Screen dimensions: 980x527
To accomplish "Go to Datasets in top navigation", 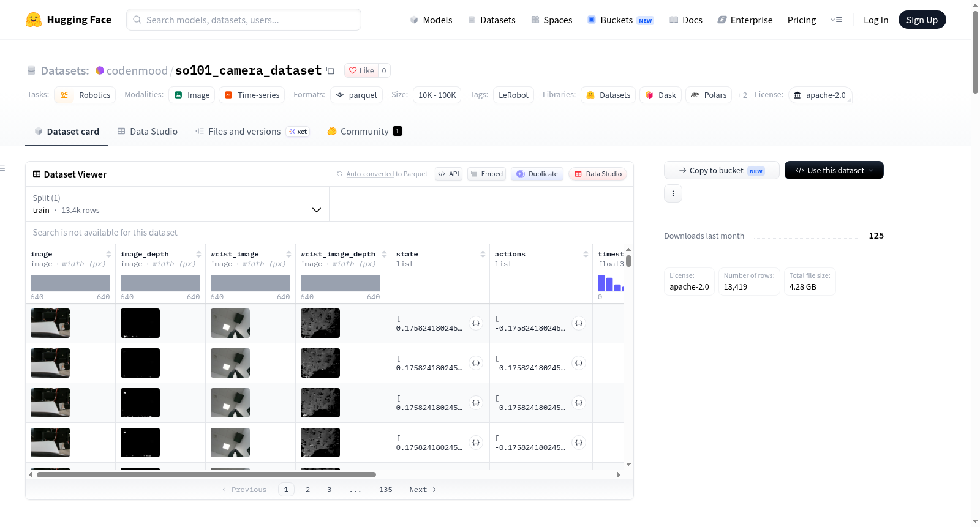I will [x=491, y=20].
